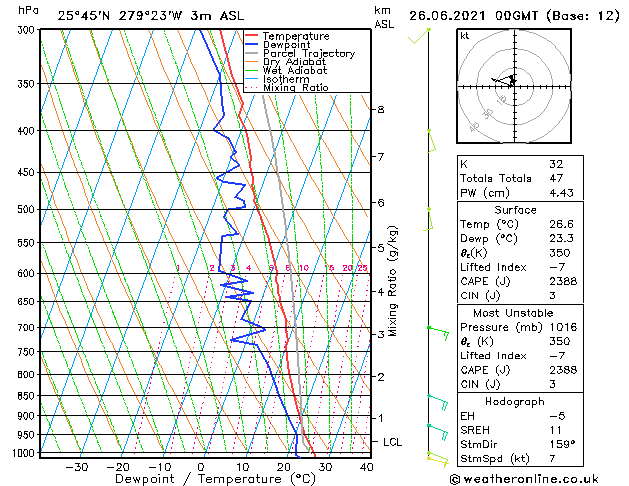Select the 'Isotherm' legend label
This screenshot has height=486, width=629.
point(286,79)
